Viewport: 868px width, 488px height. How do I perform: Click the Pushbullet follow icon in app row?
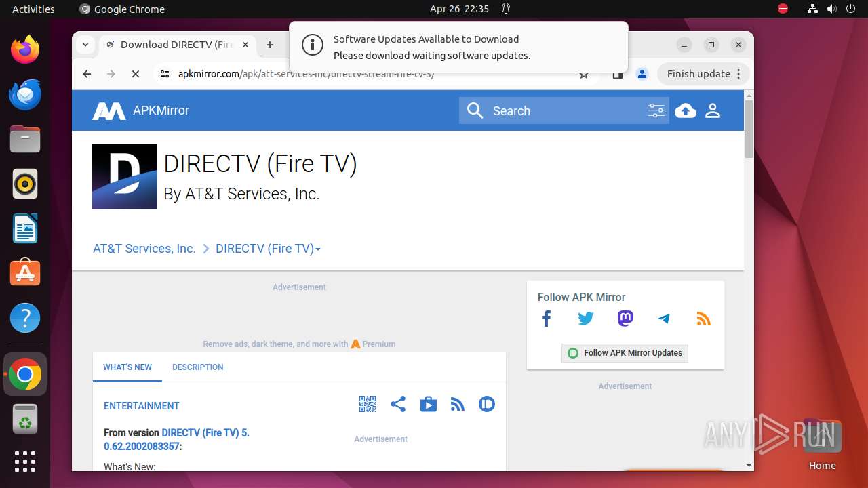[x=487, y=405]
